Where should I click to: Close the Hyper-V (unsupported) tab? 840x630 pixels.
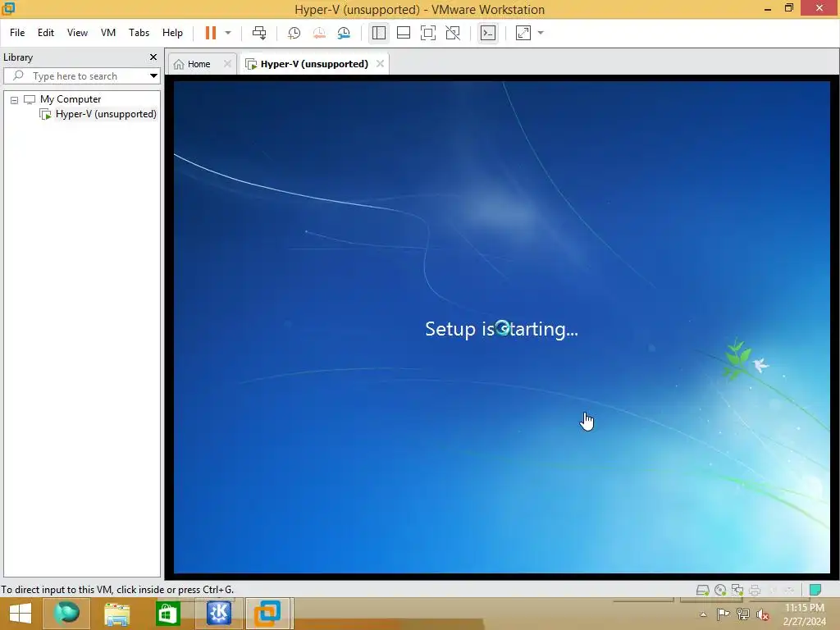point(380,64)
